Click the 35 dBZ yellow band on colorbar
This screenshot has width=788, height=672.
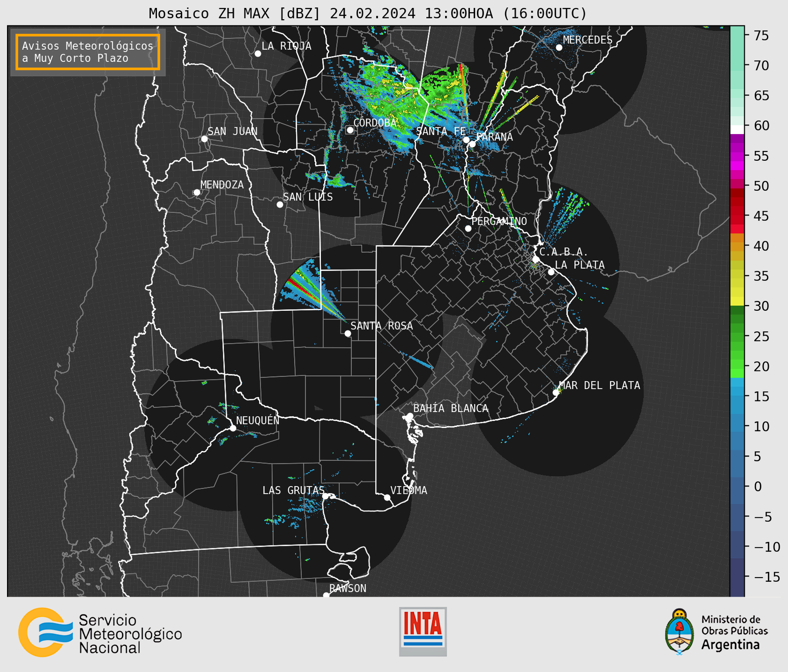(x=737, y=276)
